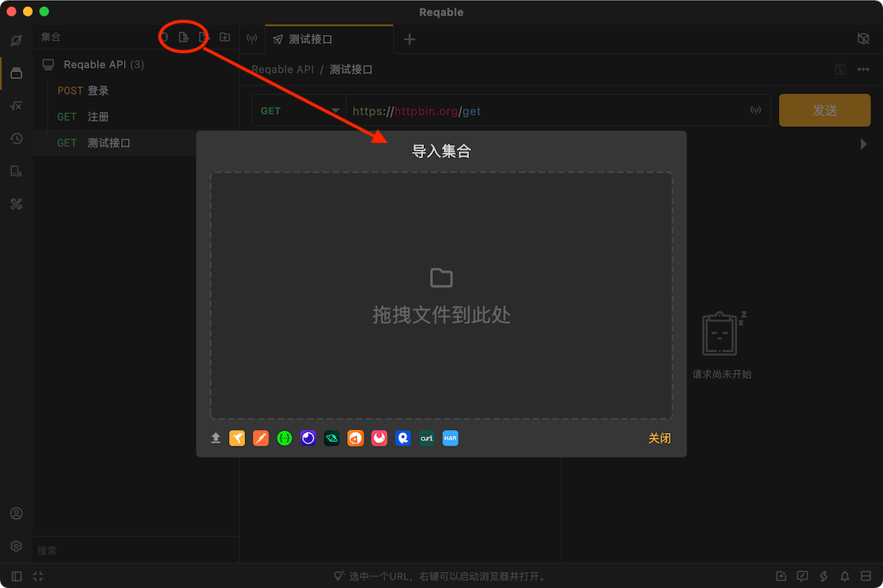Image resolution: width=883 pixels, height=588 pixels.
Task: Click the status bar URL tip text
Action: (x=447, y=576)
